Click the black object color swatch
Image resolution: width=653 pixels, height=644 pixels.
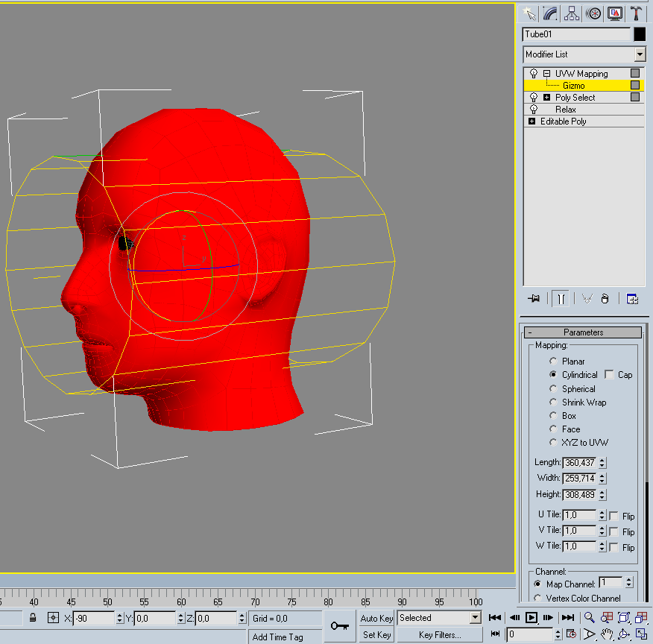click(x=640, y=34)
